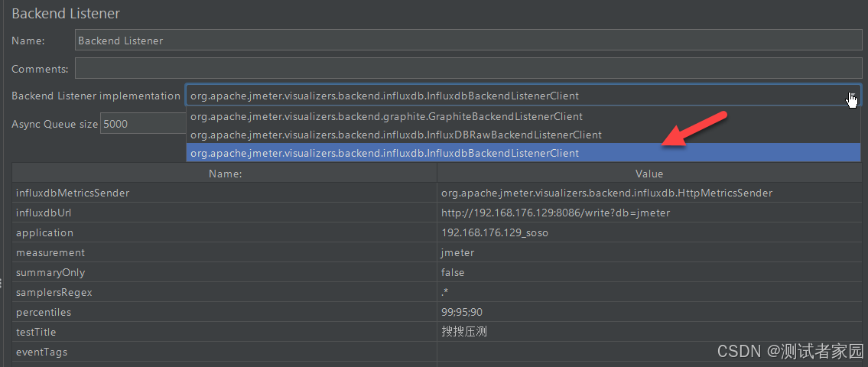The height and width of the screenshot is (367, 868).
Task: Select highlighted InfluxdbBackendListenerClient option
Action: (x=524, y=153)
